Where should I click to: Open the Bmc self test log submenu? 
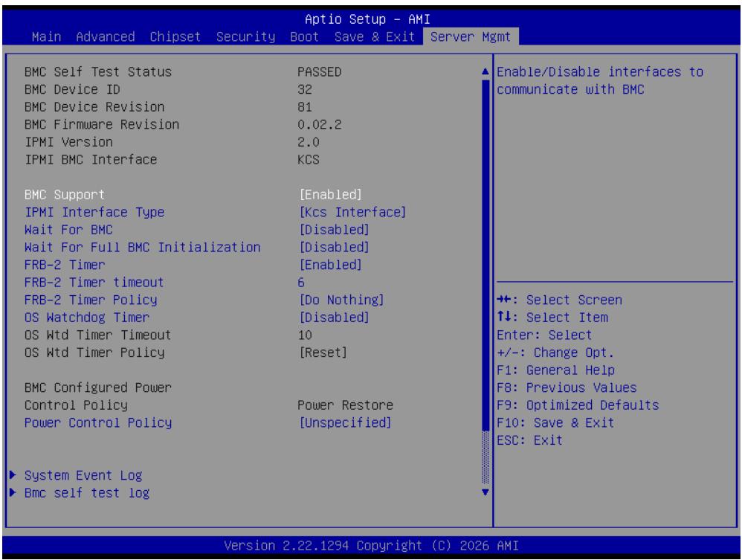point(87,493)
